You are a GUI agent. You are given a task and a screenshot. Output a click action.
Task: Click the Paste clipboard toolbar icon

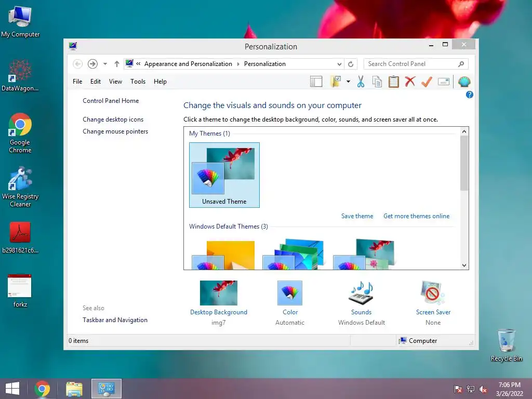(x=394, y=82)
